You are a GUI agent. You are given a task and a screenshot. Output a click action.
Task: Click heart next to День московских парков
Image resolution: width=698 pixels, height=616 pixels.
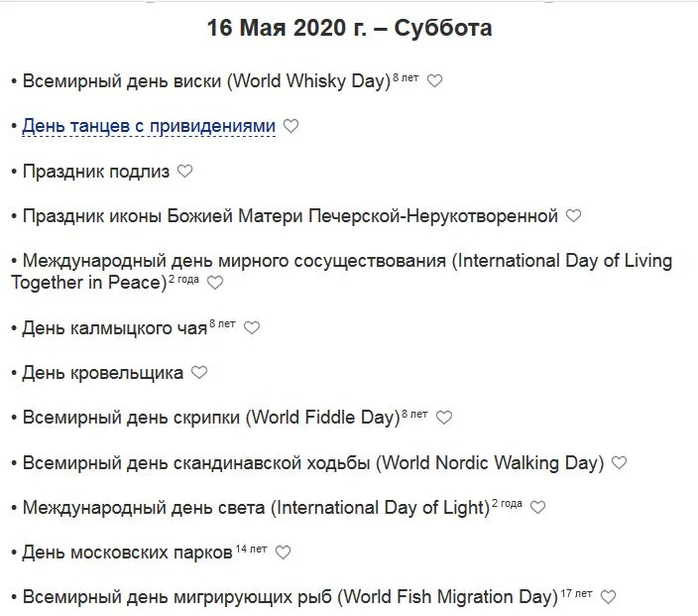coord(283,553)
